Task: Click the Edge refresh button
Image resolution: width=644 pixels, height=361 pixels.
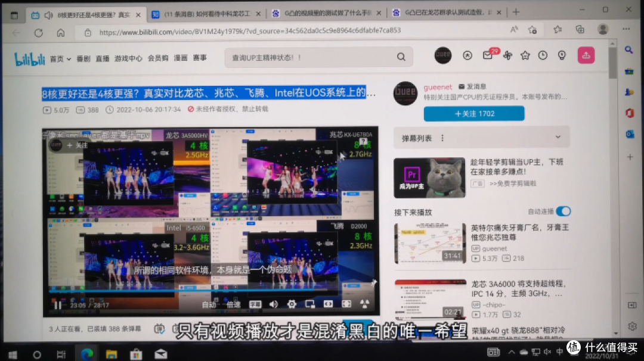Action: 39,33
